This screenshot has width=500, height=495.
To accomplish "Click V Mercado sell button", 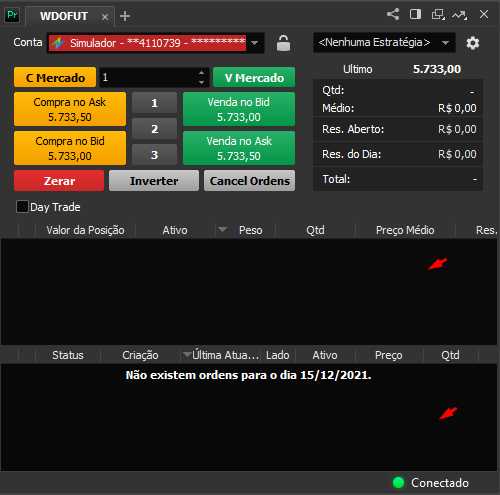I will [x=254, y=77].
